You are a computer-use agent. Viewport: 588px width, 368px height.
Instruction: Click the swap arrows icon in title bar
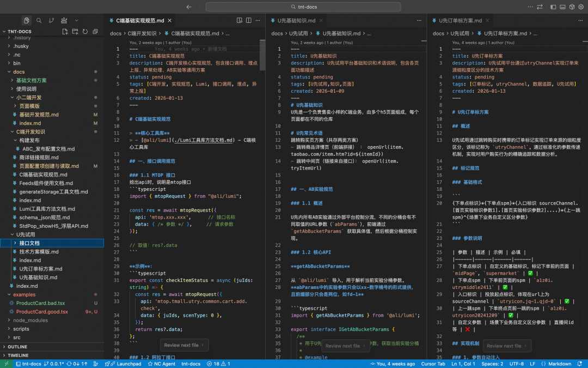[540, 7]
